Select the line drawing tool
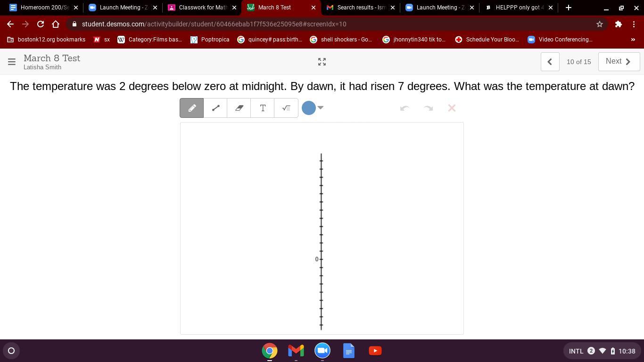The height and width of the screenshot is (362, 644). [215, 108]
